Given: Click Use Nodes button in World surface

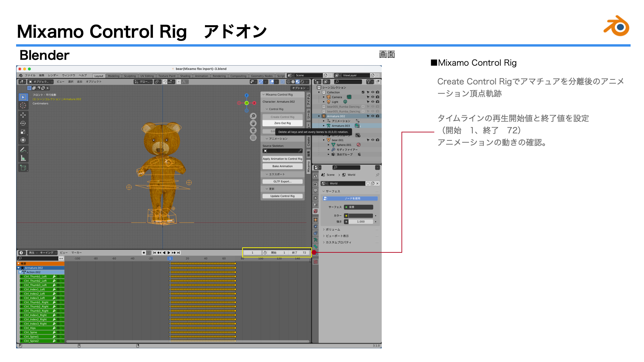Looking at the screenshot, I should 350,198.
